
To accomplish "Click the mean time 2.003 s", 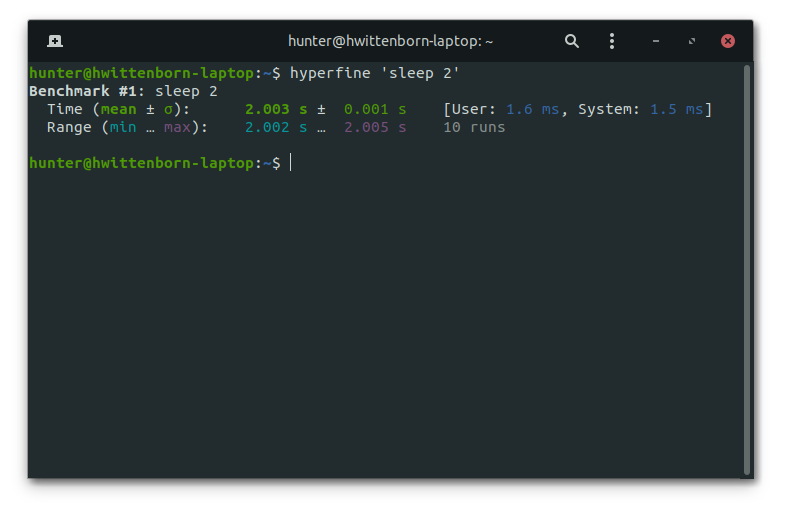I will pos(276,109).
